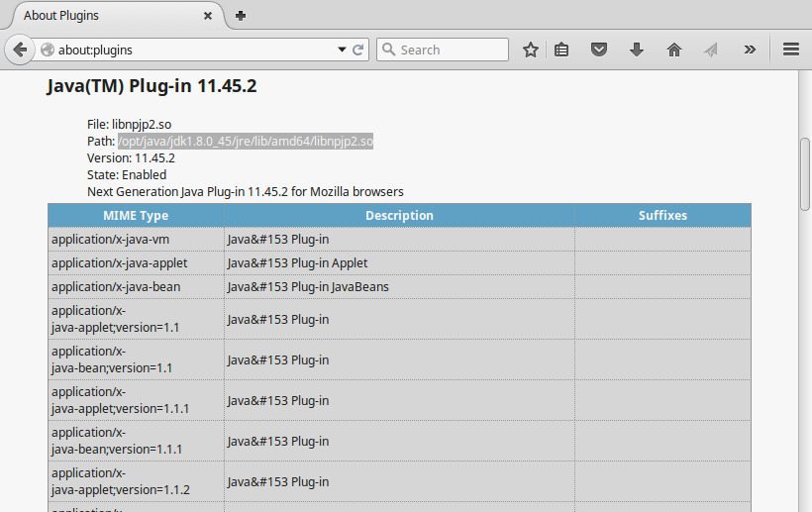Expand more tools chevron overflow
The width and height of the screenshot is (812, 512).
[x=750, y=50]
